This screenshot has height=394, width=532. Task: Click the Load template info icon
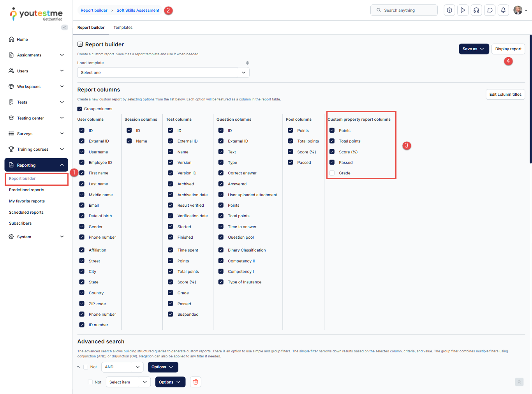point(247,63)
